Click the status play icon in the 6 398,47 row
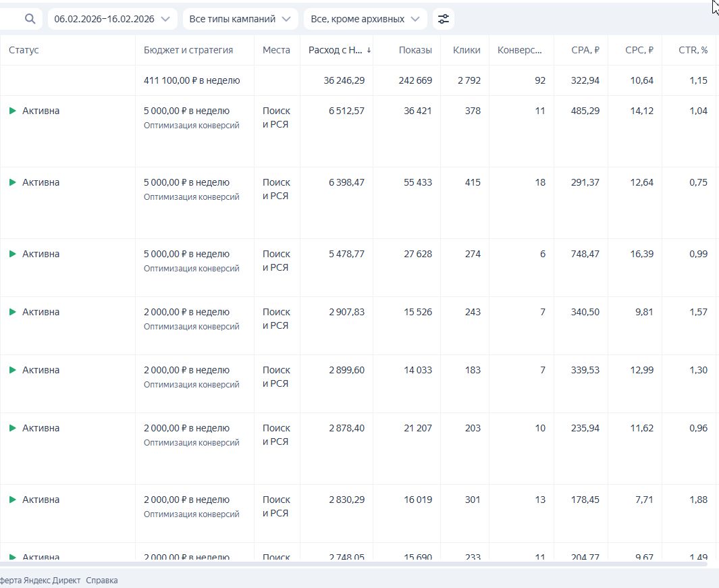719x588 pixels. pos(12,182)
